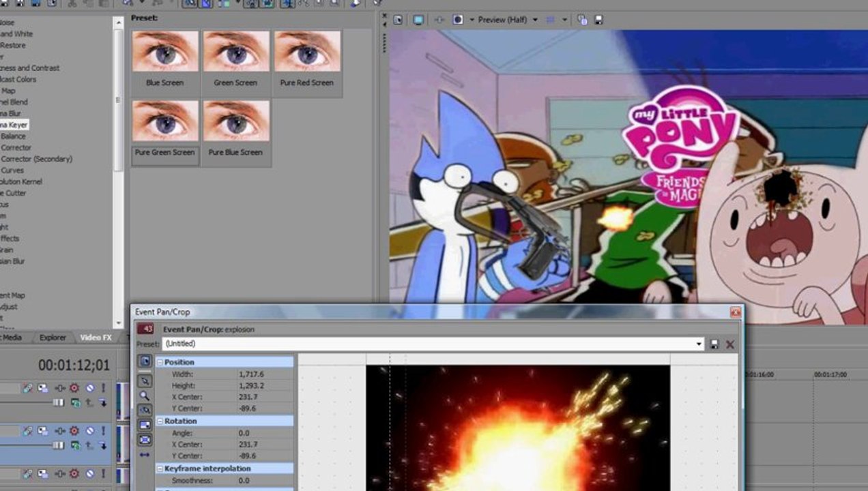Select the Chroma Keyer effect in the list
This screenshot has width=868, height=491.
14,125
